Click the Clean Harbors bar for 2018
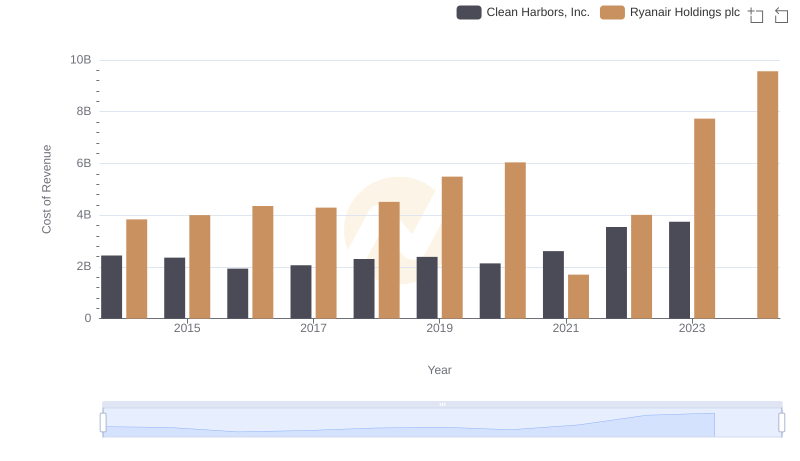Viewport: 800px width, 461px height. 364,289
